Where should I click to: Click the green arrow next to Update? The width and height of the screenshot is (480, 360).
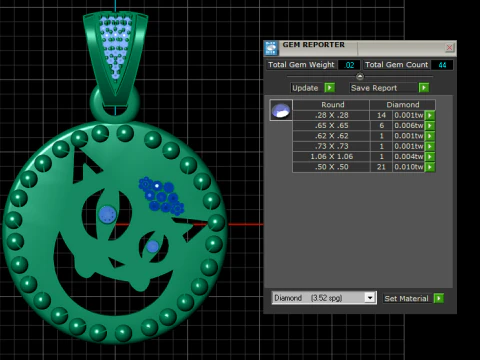tap(329, 88)
